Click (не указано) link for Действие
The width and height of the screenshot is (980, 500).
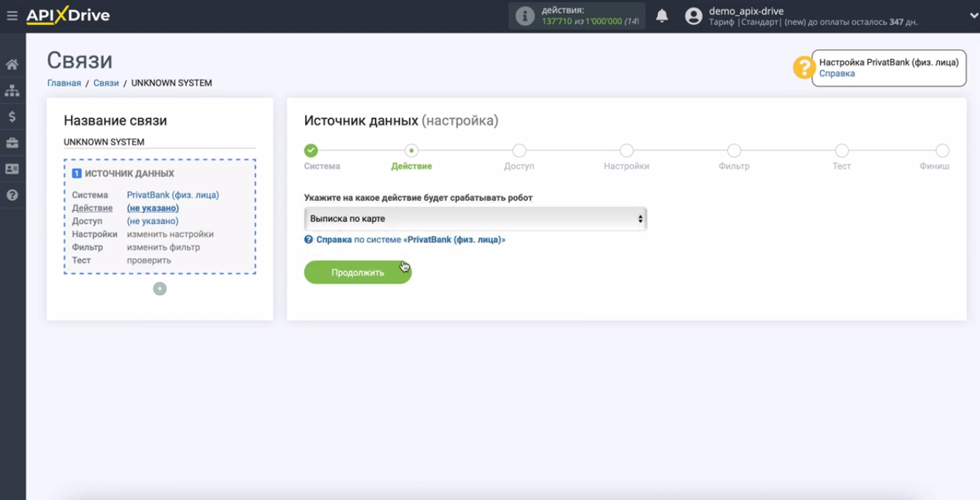(153, 208)
